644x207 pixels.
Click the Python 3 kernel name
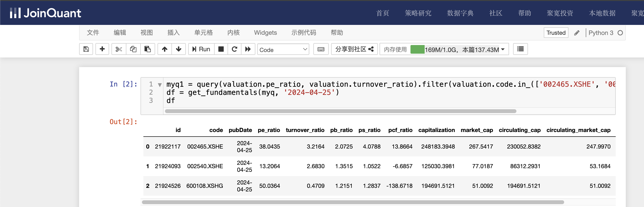tap(601, 33)
